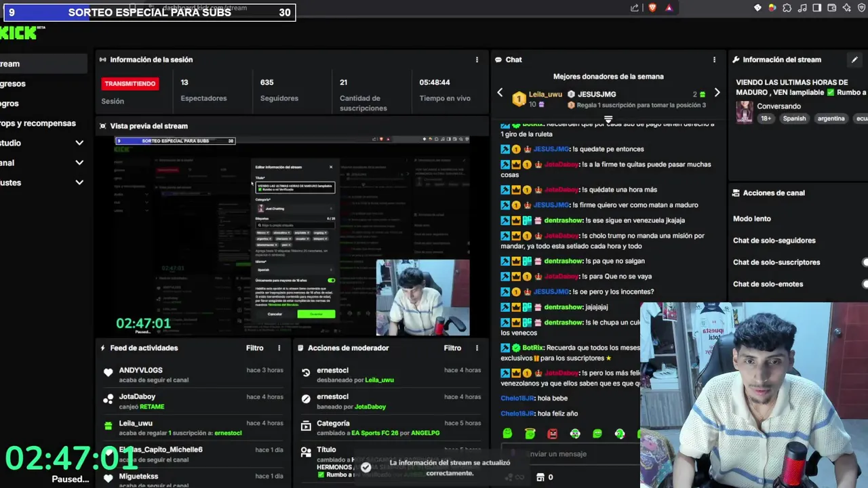Click Miguetekss in the activity feed

tap(138, 476)
